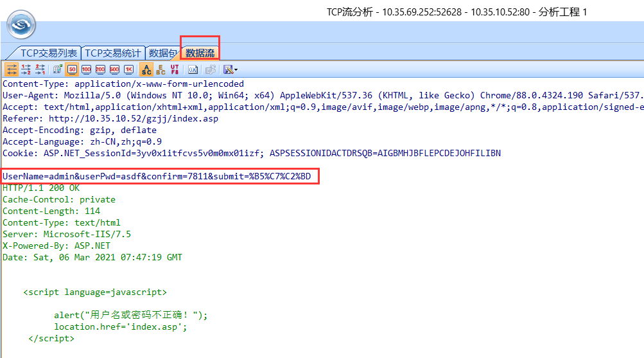The image size is (644, 358).
Task: Open the save options dropdown arrow
Action: tap(236, 70)
